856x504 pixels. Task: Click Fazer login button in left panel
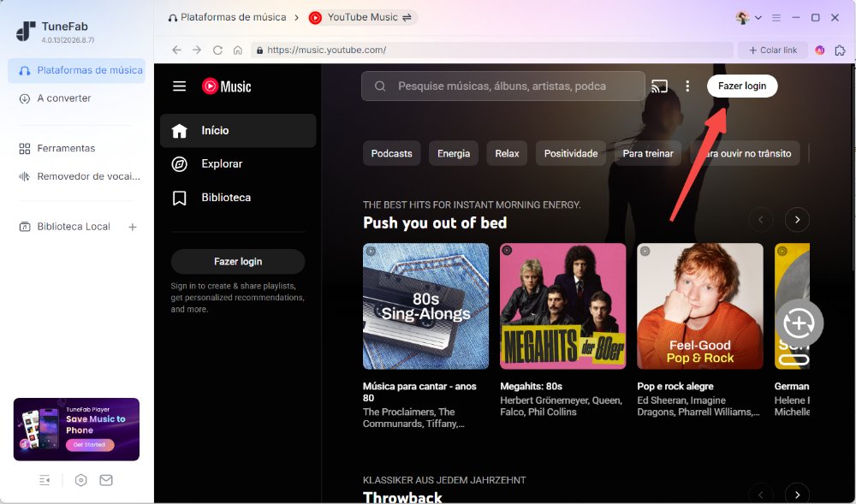click(238, 261)
